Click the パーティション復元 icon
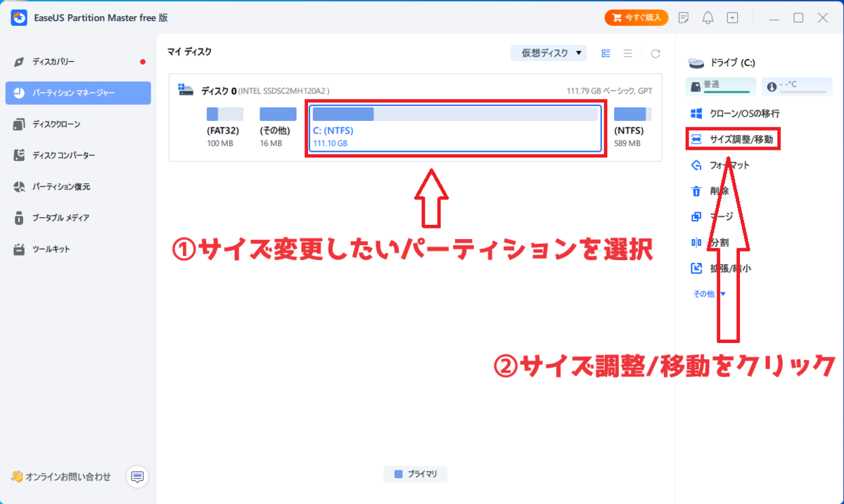The height and width of the screenshot is (504, 844). tap(19, 187)
